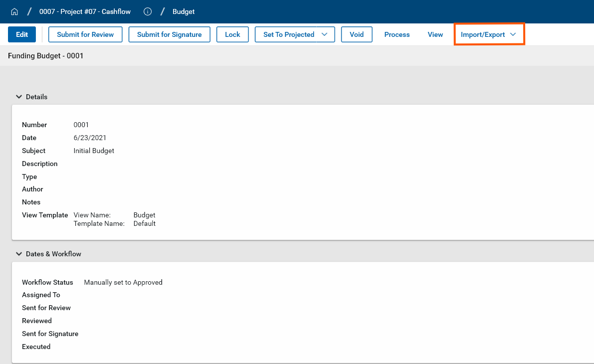Image resolution: width=594 pixels, height=364 pixels.
Task: Open the View menu
Action: click(435, 34)
